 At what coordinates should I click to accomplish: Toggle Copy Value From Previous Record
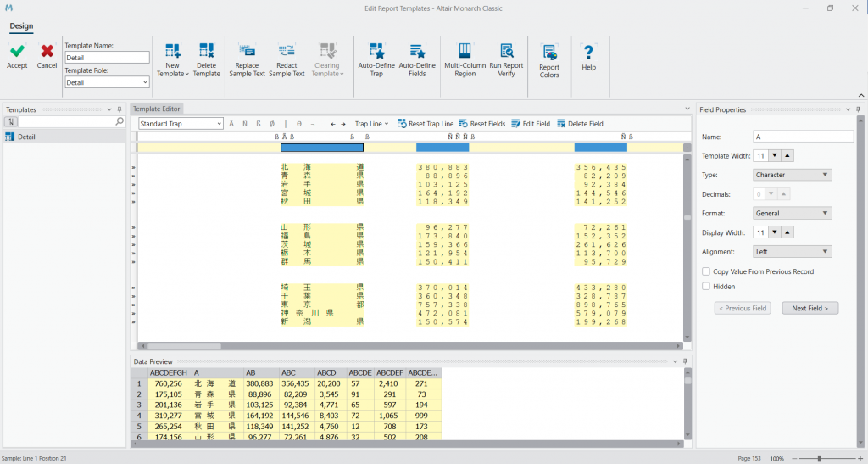point(706,271)
